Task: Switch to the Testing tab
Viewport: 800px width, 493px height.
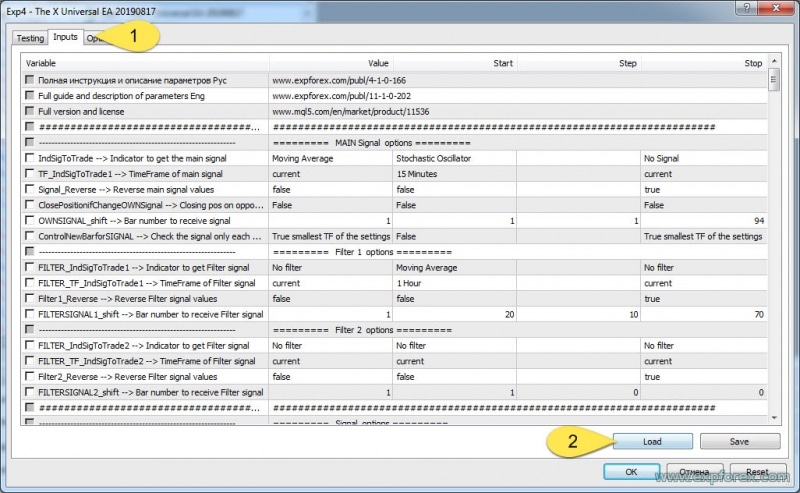Action: [x=30, y=38]
